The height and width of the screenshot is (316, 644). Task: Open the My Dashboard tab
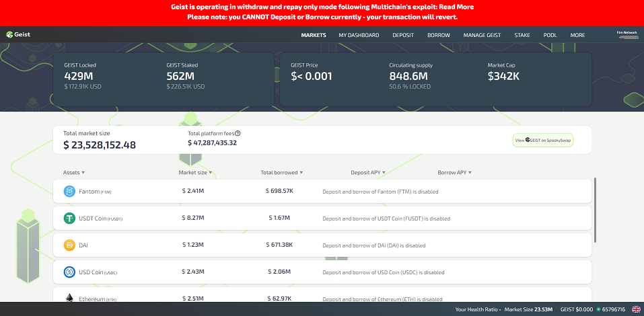click(x=359, y=35)
